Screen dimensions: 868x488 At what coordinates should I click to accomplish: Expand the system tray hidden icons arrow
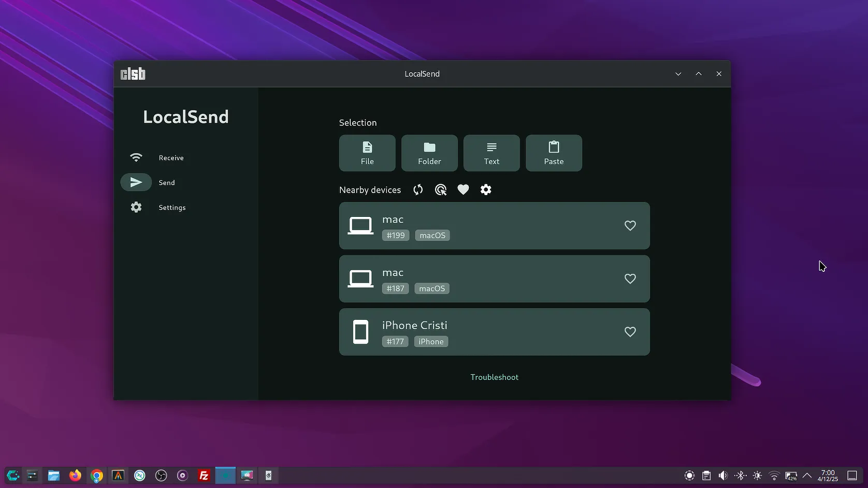click(x=807, y=476)
